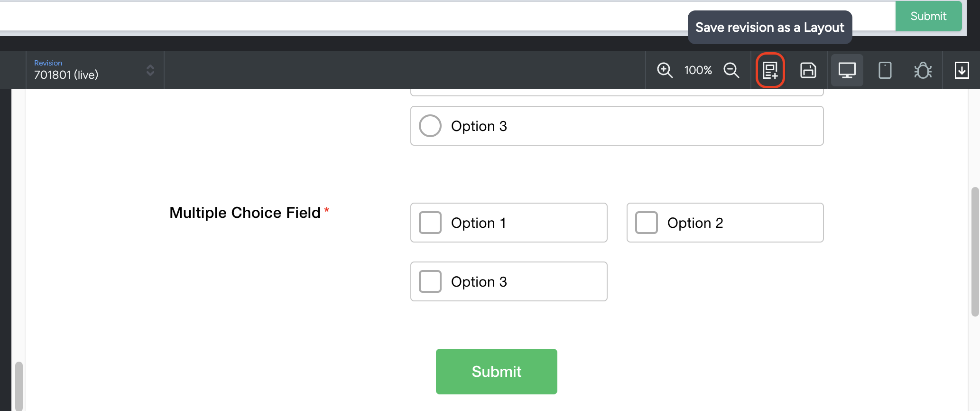Click the green Submit button in form
The width and height of the screenshot is (980, 411).
tap(497, 372)
